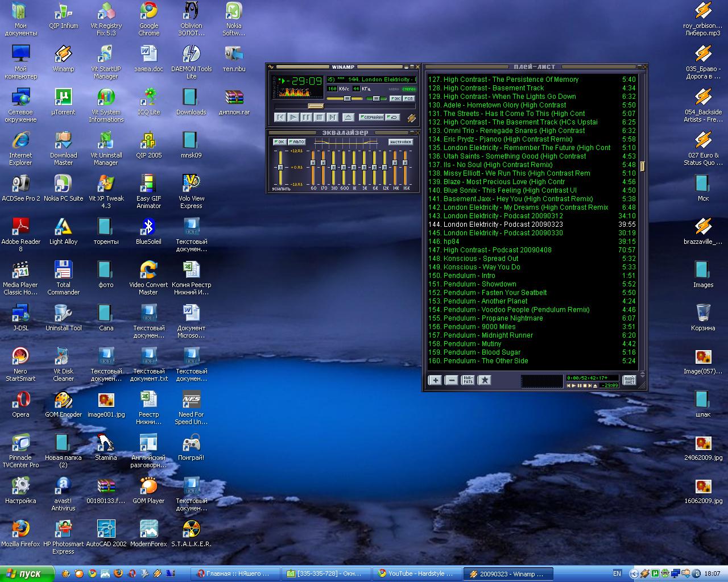Select track 139 Blaze - Most Precious Love

point(532,182)
